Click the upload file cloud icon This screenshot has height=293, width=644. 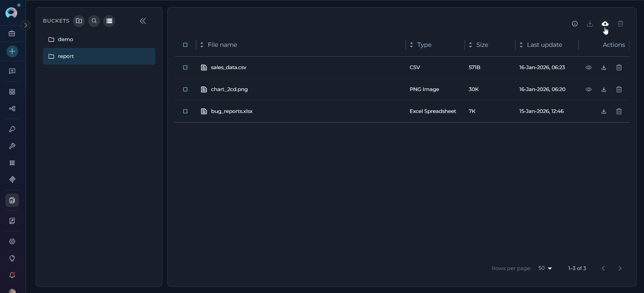tap(605, 24)
